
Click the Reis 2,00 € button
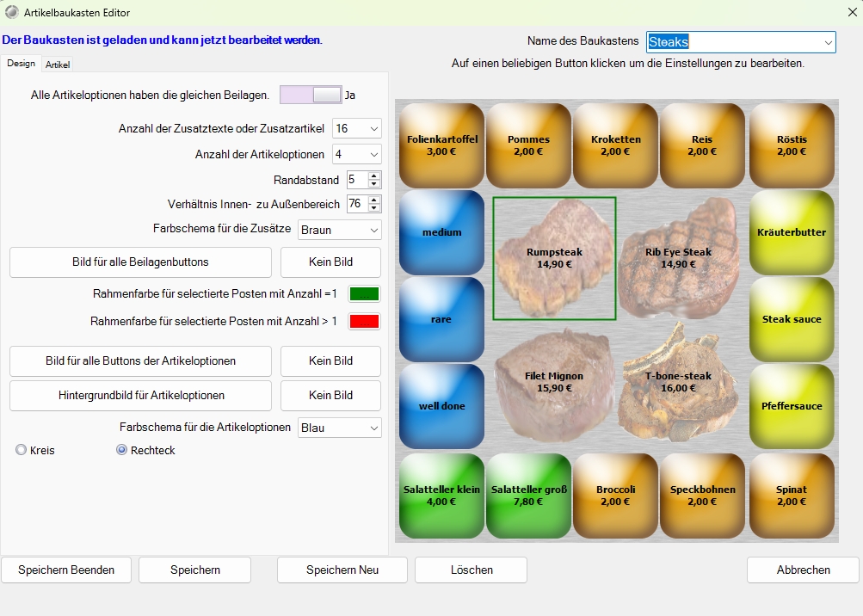[x=702, y=146]
